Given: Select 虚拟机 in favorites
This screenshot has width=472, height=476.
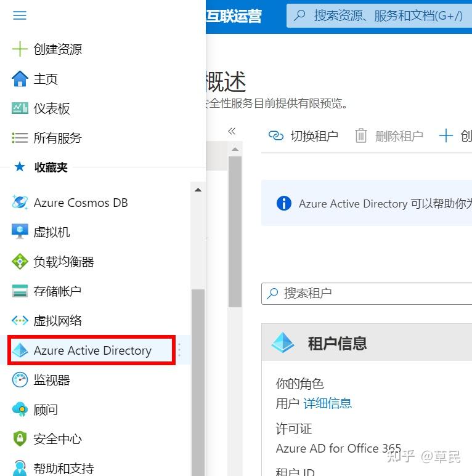Looking at the screenshot, I should tap(52, 232).
